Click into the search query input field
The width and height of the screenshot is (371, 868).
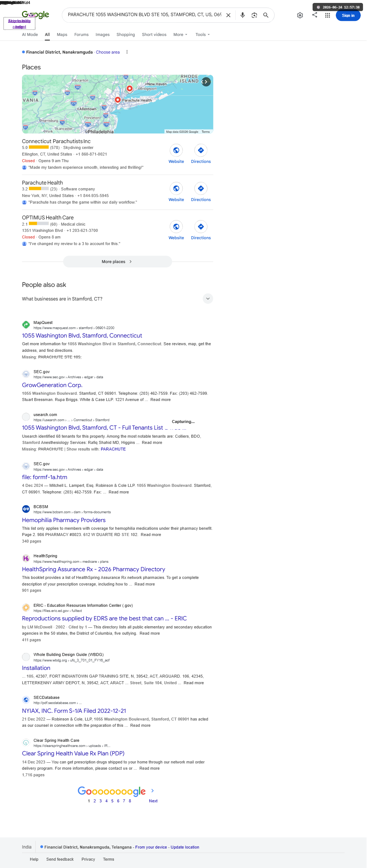144,15
